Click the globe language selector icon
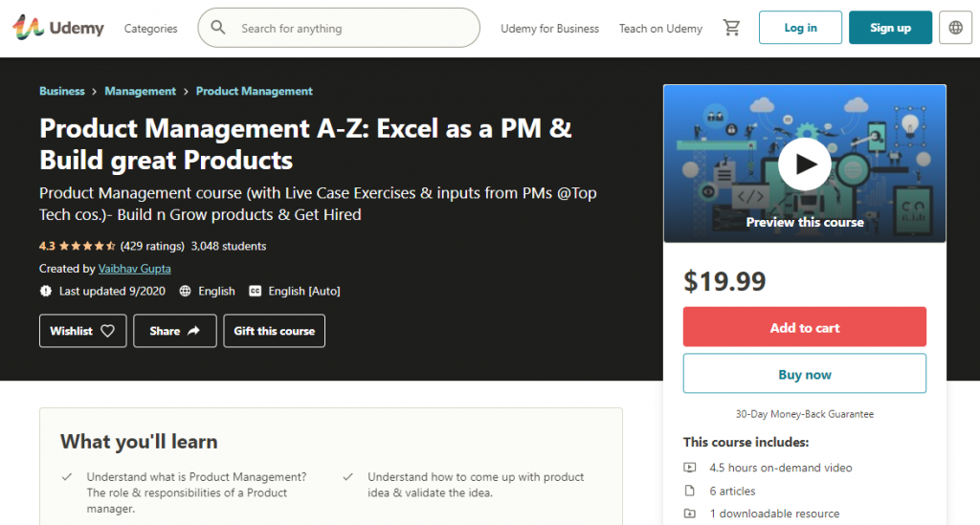This screenshot has height=525, width=980. tap(955, 28)
